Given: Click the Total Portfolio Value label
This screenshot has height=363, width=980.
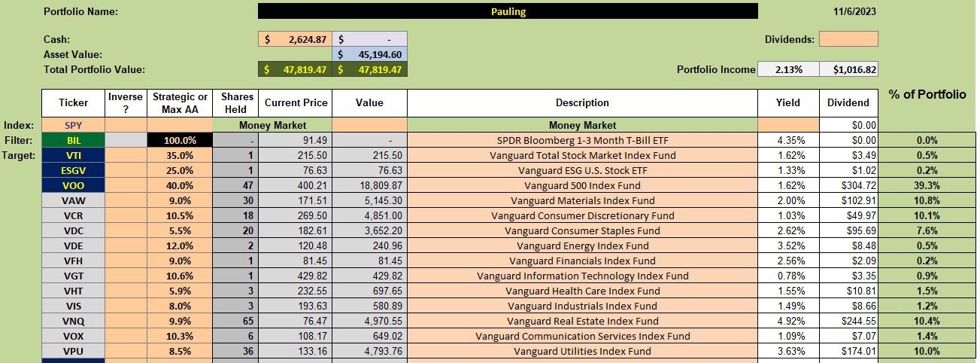Looking at the screenshot, I should pos(94,69).
